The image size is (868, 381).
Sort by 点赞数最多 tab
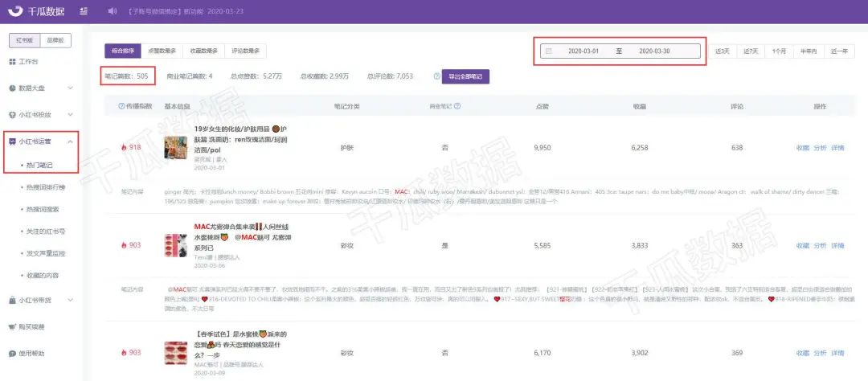click(x=162, y=51)
